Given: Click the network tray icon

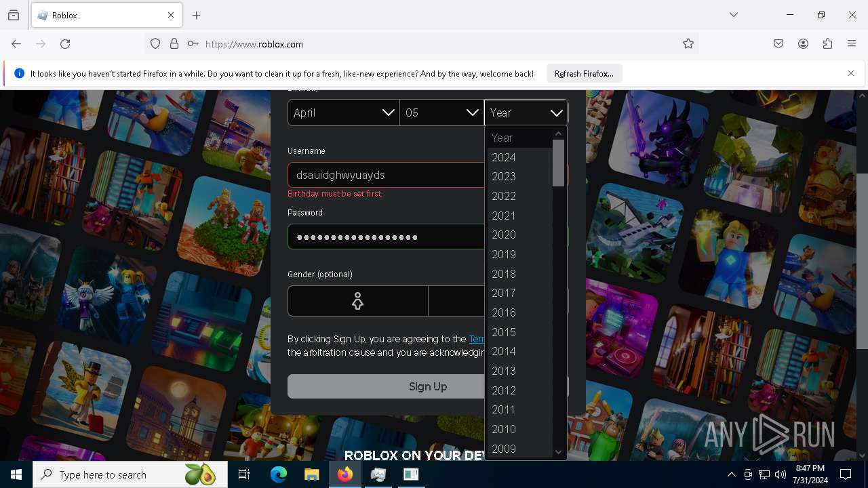Looking at the screenshot, I should click(x=764, y=474).
